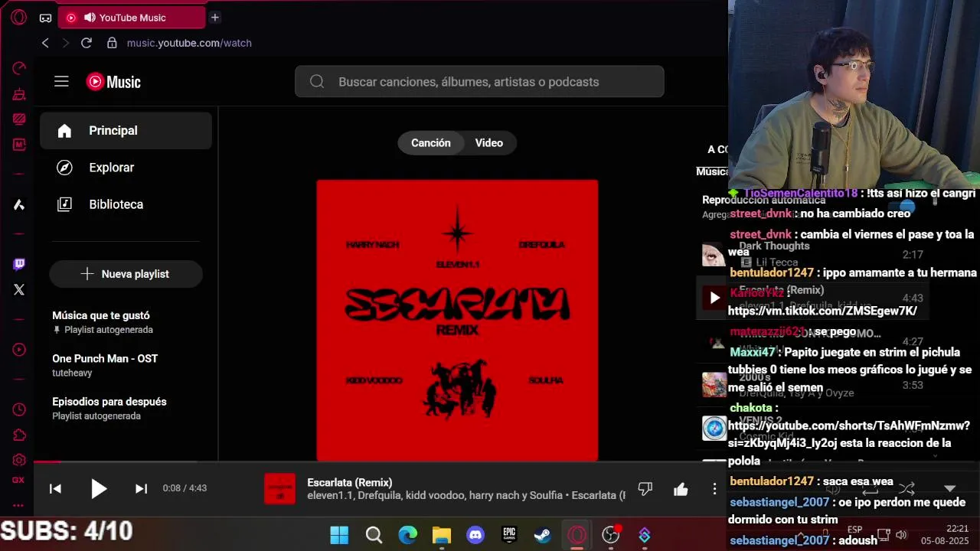Open Twitch panel in Opera sidebar
The image size is (980, 551).
19,264
